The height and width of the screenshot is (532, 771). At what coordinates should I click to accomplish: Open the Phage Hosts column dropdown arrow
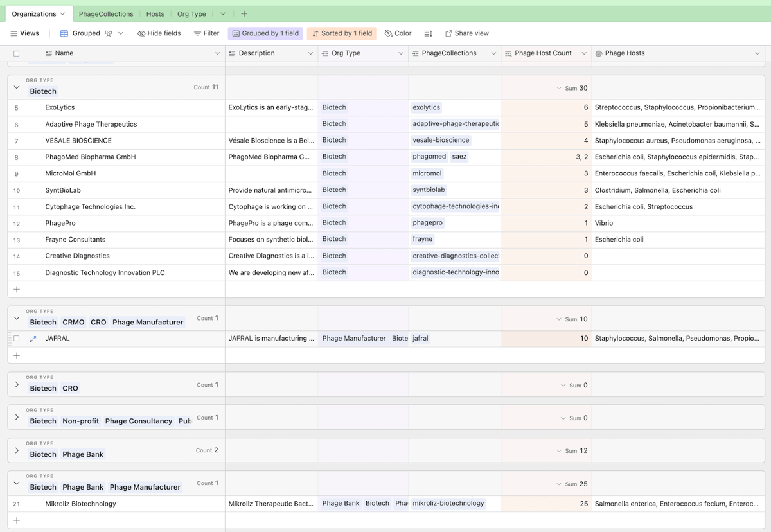pyautogui.click(x=757, y=53)
